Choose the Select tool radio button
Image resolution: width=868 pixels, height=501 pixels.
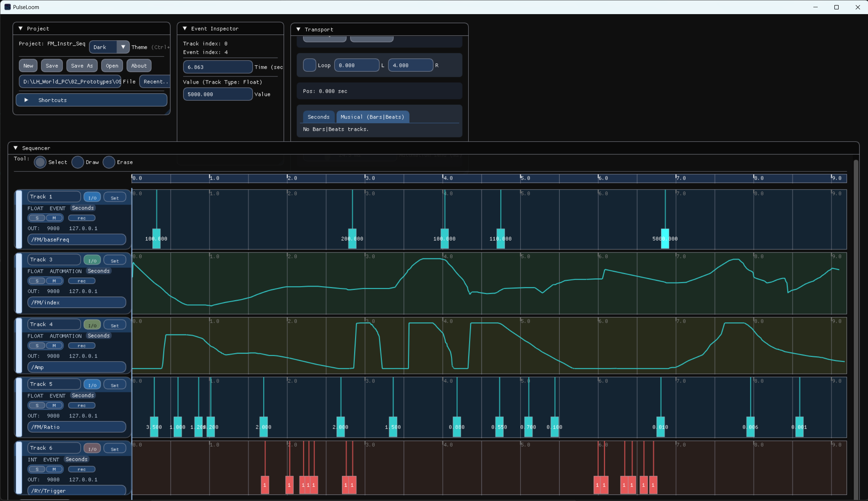[40, 162]
